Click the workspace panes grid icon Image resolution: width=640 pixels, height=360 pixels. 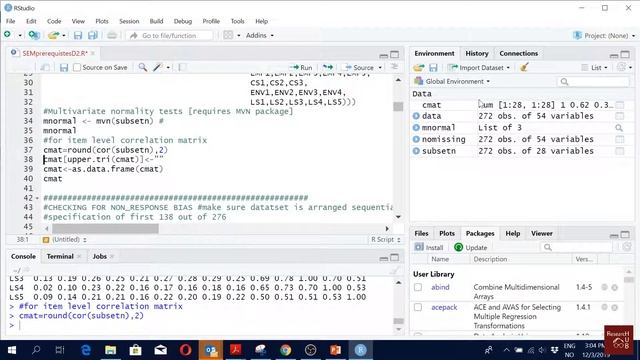(x=228, y=36)
